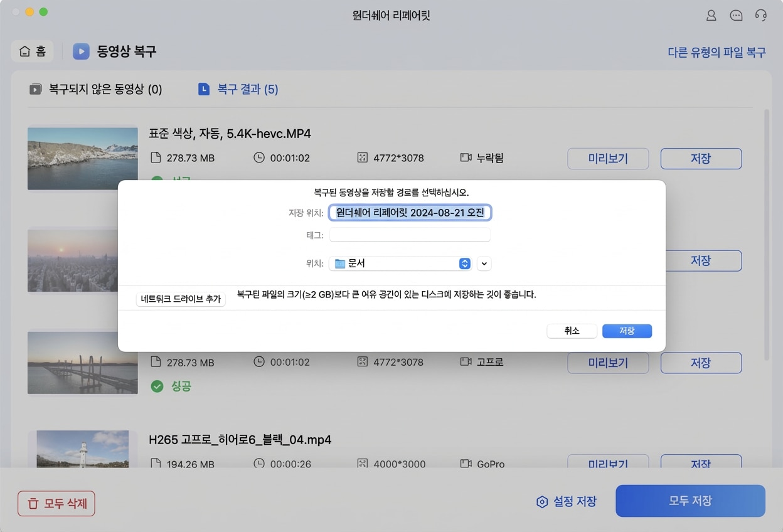Switch to 복구되지 않은 동영상 tab
783x532 pixels.
96,89
